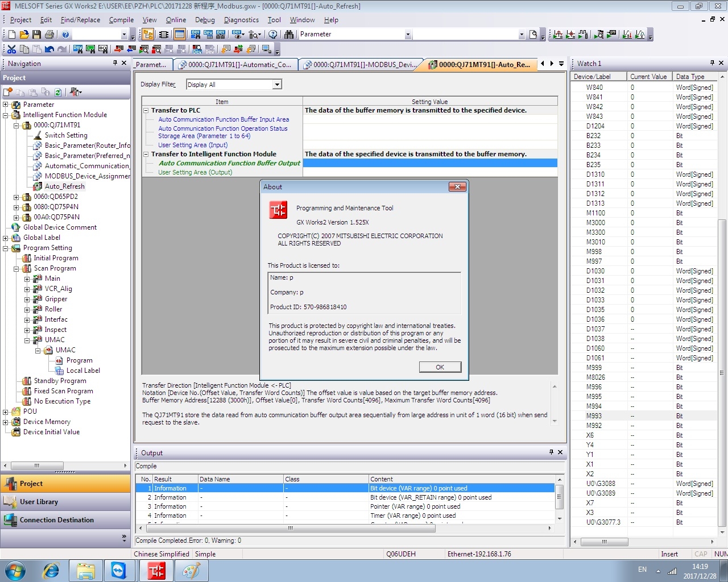Image resolution: width=728 pixels, height=582 pixels.
Task: Click the Windows Start button
Action: [15, 571]
